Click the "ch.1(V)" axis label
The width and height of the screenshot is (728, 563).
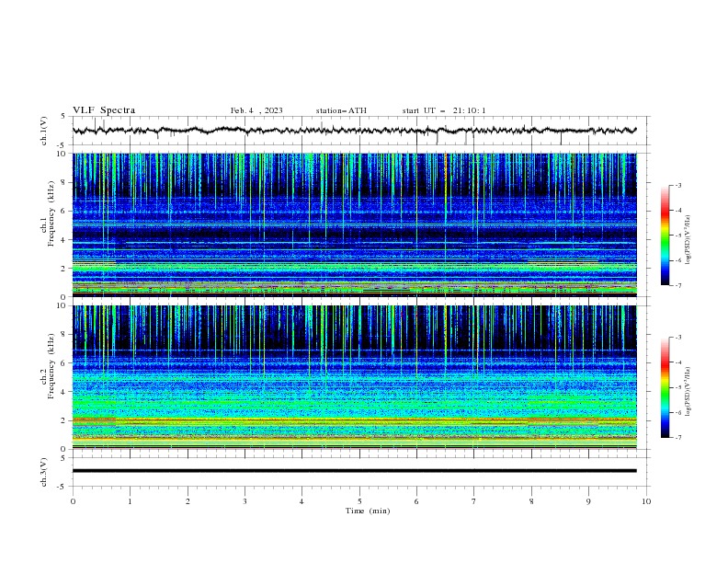point(44,131)
